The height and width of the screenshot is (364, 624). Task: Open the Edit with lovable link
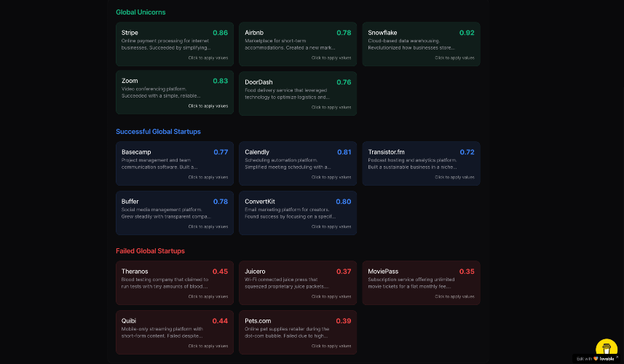(595, 359)
